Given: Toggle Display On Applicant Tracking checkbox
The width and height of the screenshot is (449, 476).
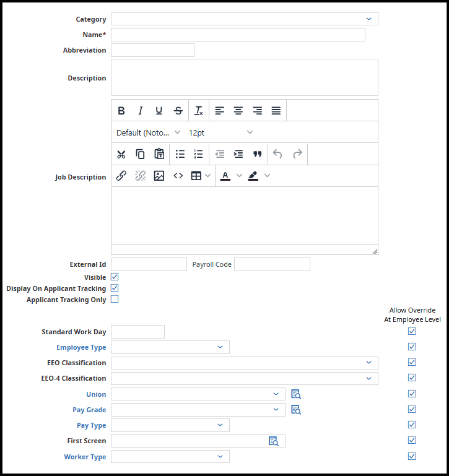Looking at the screenshot, I should pyautogui.click(x=115, y=288).
